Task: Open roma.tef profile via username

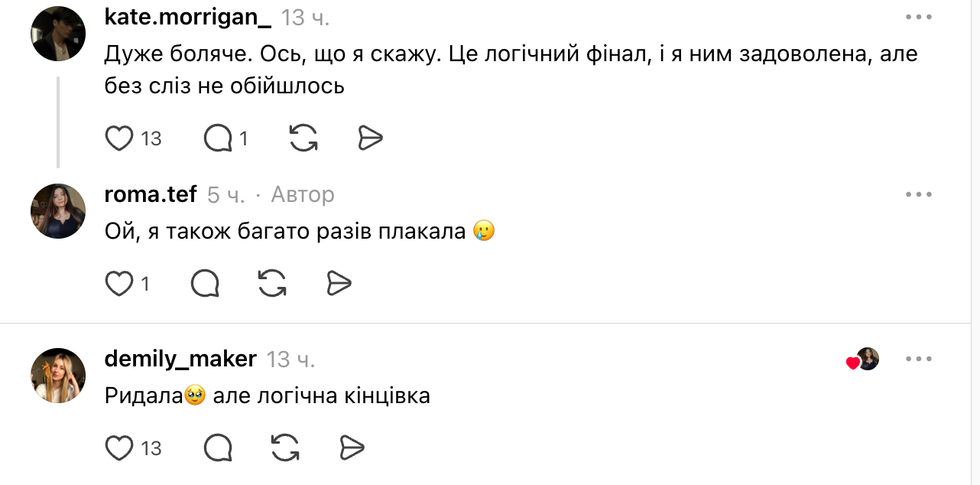Action: (x=151, y=195)
